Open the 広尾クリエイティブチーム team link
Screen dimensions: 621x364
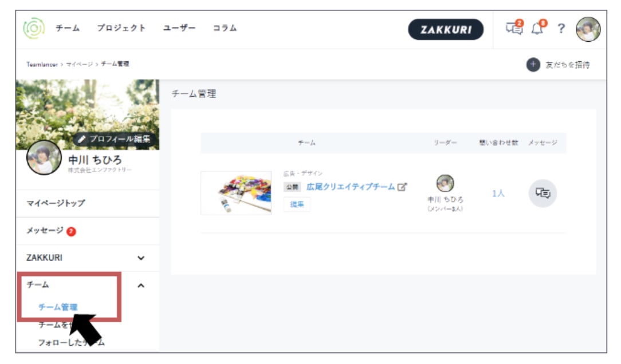click(351, 187)
